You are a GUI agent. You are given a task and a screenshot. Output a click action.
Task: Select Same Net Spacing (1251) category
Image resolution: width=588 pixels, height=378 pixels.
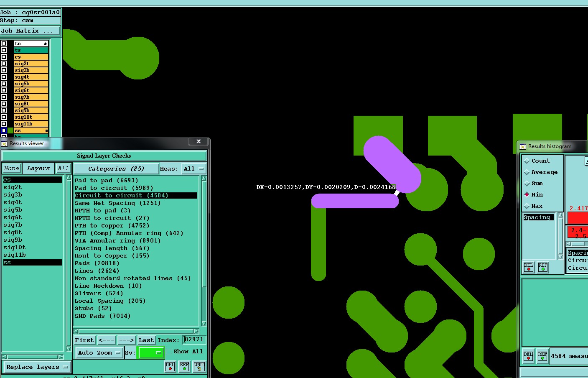pyautogui.click(x=117, y=203)
